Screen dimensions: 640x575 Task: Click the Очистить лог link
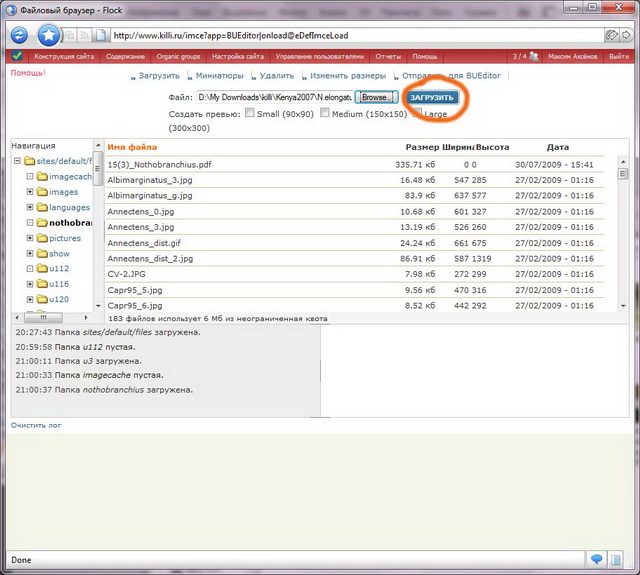(x=36, y=425)
